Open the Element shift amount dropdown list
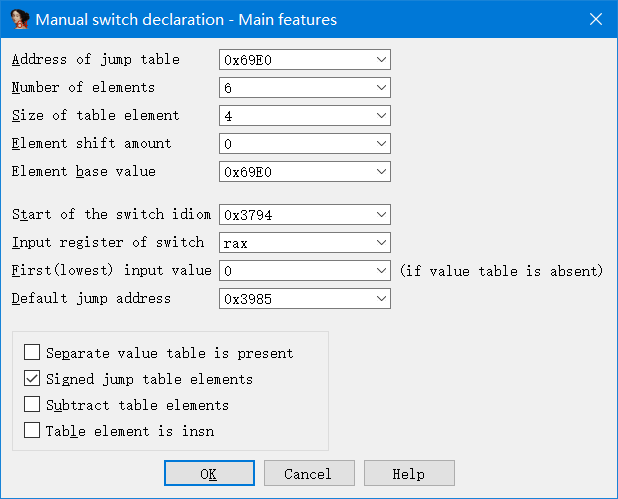The height and width of the screenshot is (499, 618). [x=381, y=144]
